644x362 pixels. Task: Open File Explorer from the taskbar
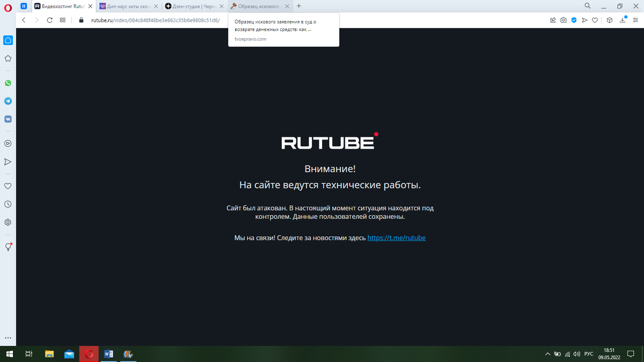[49, 354]
